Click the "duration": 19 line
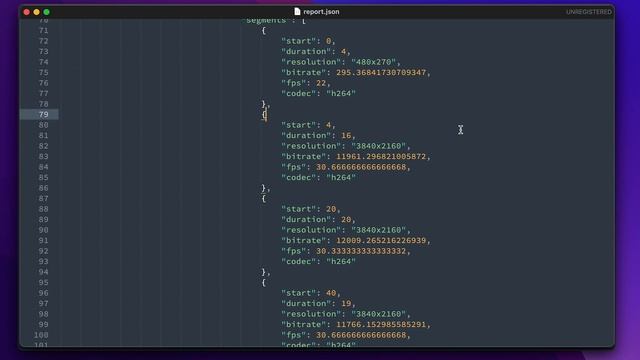640x360 pixels. click(x=318, y=304)
